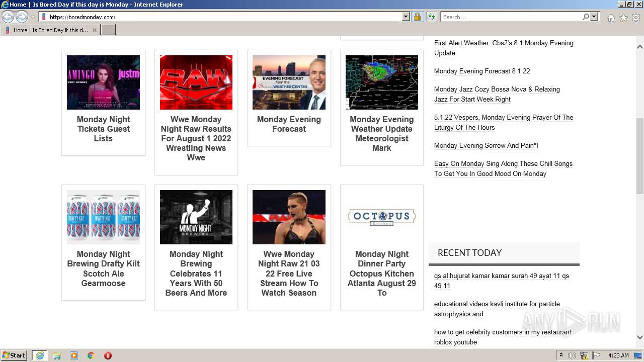Click the red RAW logo thumbnail

click(x=196, y=82)
